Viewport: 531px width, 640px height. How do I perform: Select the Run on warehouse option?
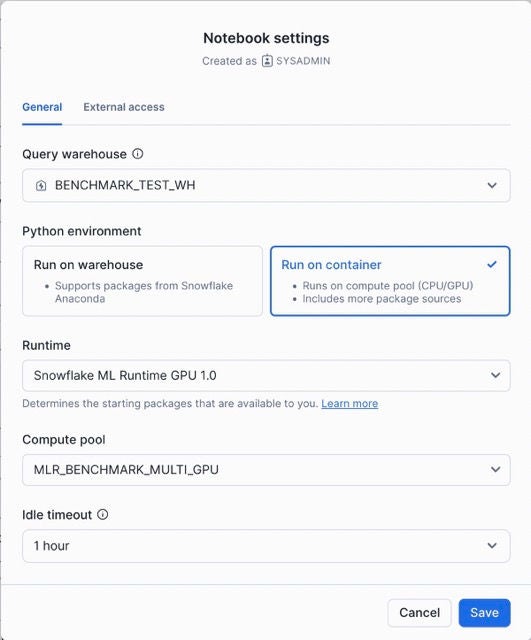(x=142, y=281)
